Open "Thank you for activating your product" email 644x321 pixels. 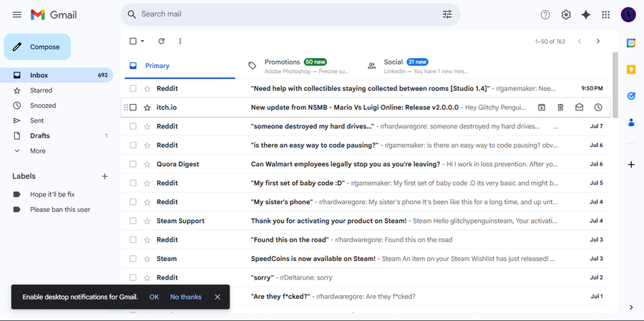(366, 221)
